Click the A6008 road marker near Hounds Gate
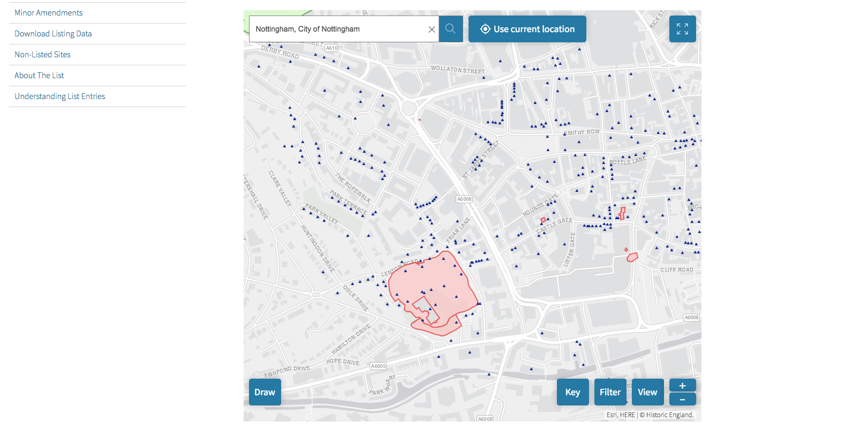Screen dimensions: 868x429 click(464, 199)
